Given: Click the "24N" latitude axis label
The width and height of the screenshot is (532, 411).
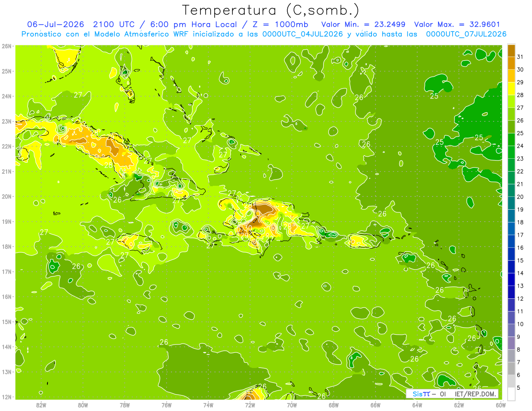Looking at the screenshot, I should tap(7, 96).
